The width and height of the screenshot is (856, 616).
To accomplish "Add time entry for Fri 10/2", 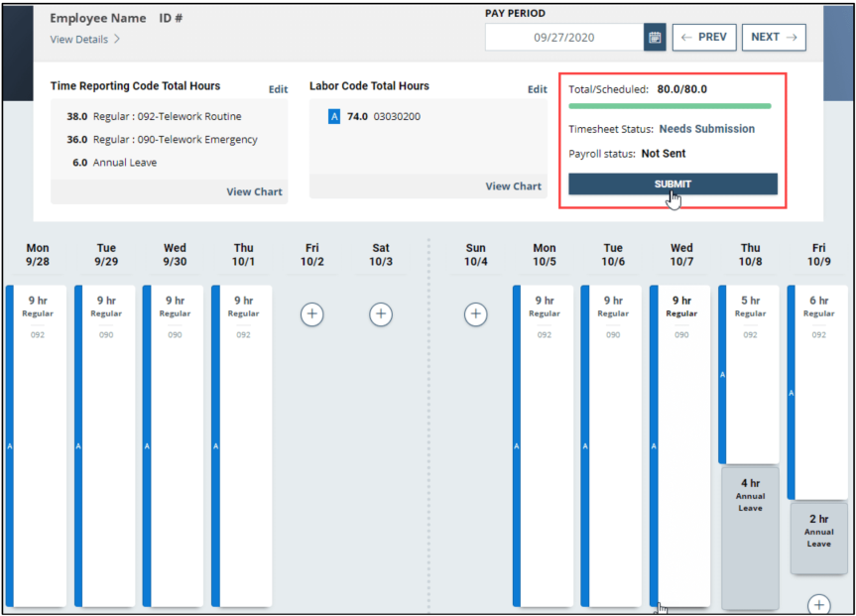I will pyautogui.click(x=311, y=313).
